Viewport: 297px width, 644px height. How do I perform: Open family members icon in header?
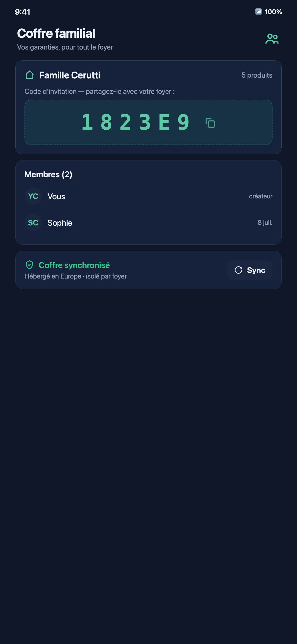(x=272, y=39)
